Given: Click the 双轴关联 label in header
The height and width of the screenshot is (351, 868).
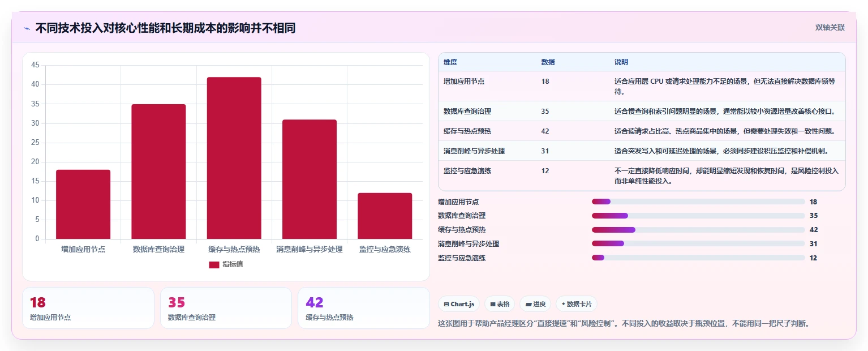Looking at the screenshot, I should pos(830,28).
